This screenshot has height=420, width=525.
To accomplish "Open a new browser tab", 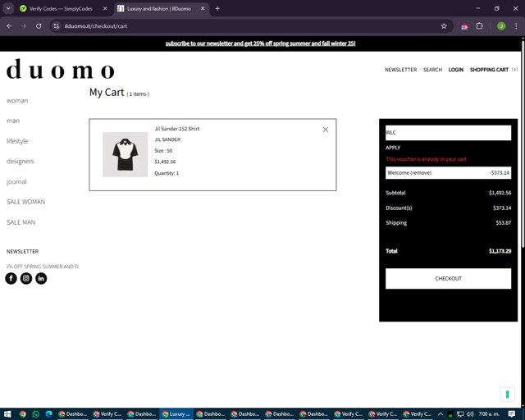I will 217,9.
